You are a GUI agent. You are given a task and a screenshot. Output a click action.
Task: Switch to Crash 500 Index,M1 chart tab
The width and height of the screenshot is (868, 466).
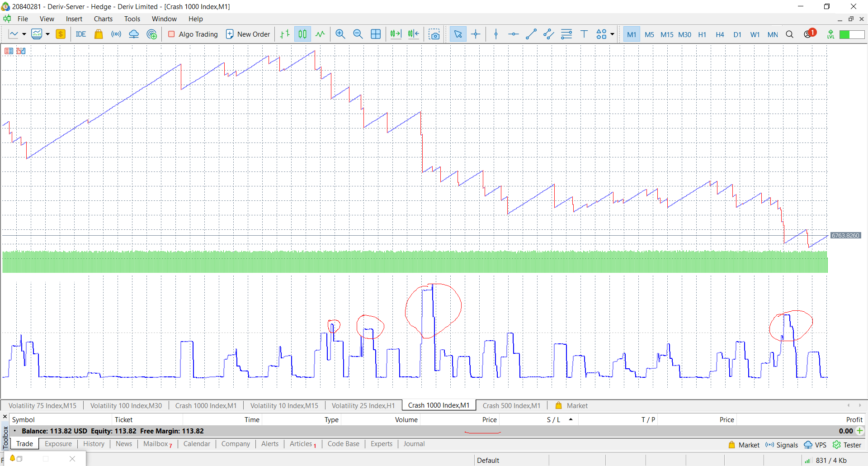click(511, 405)
